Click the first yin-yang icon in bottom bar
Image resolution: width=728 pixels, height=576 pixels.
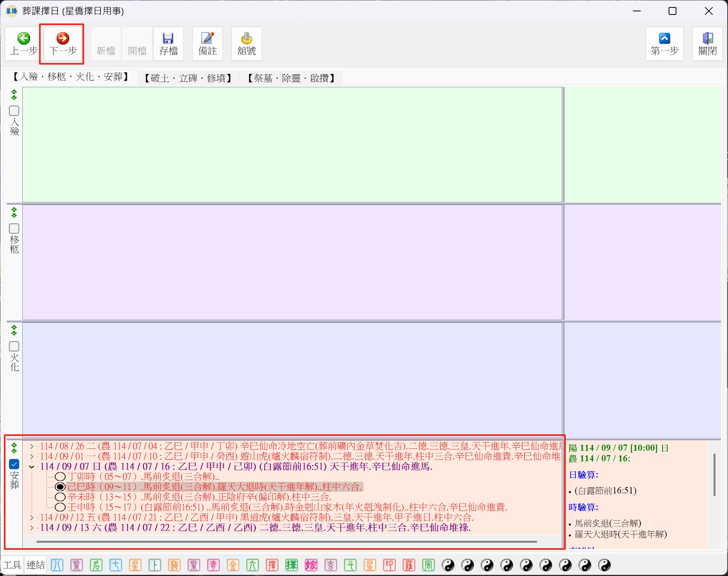(448, 565)
